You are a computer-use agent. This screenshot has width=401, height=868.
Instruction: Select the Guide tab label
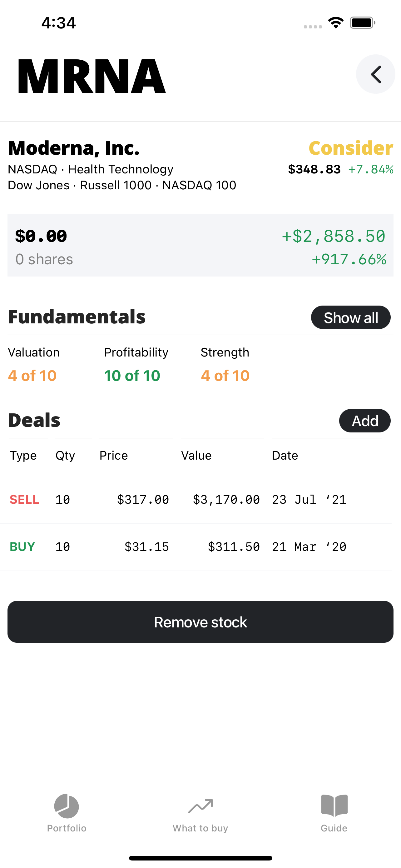click(334, 828)
